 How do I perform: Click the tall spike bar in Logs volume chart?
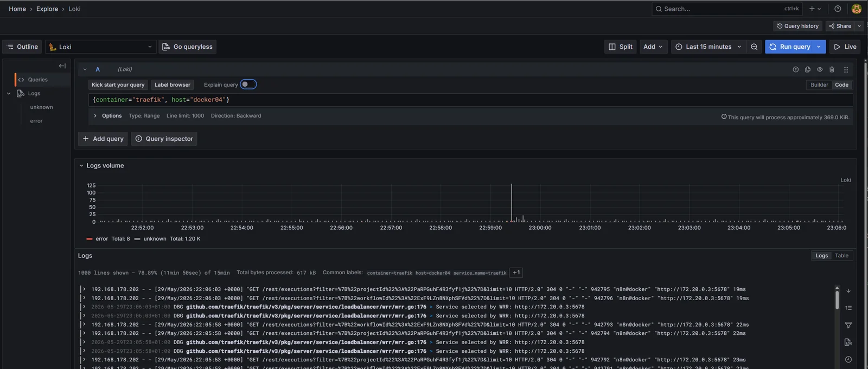pyautogui.click(x=511, y=203)
